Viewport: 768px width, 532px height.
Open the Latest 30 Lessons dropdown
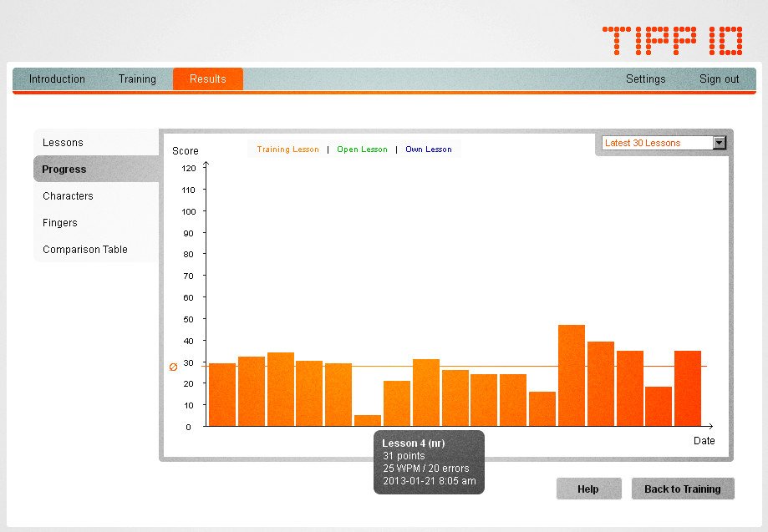point(664,143)
